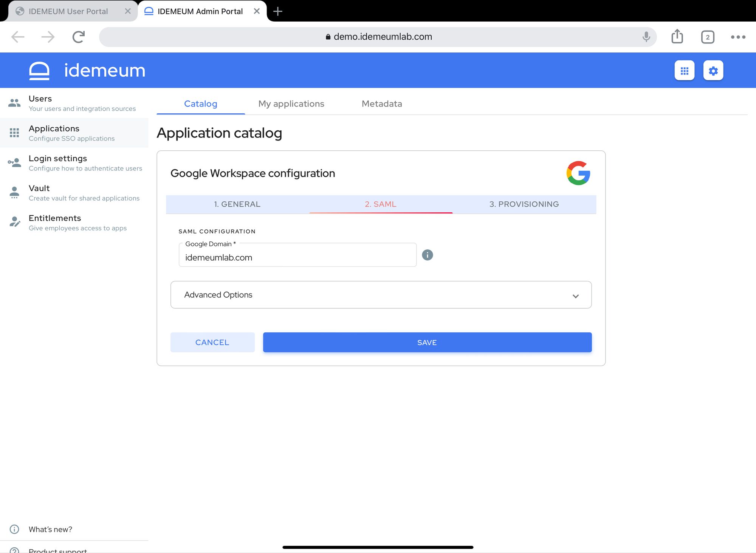Open the Metadata tab
756x553 pixels.
[382, 103]
